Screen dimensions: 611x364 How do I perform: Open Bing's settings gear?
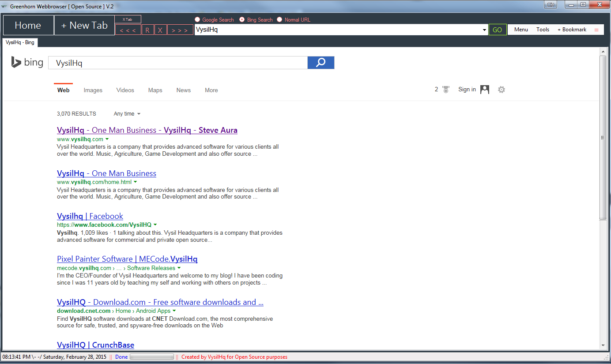502,89
